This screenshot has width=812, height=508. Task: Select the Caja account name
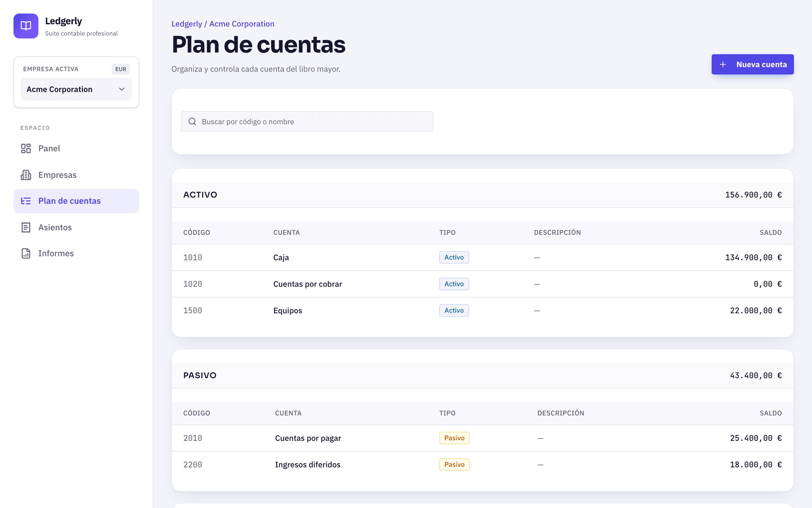click(281, 257)
